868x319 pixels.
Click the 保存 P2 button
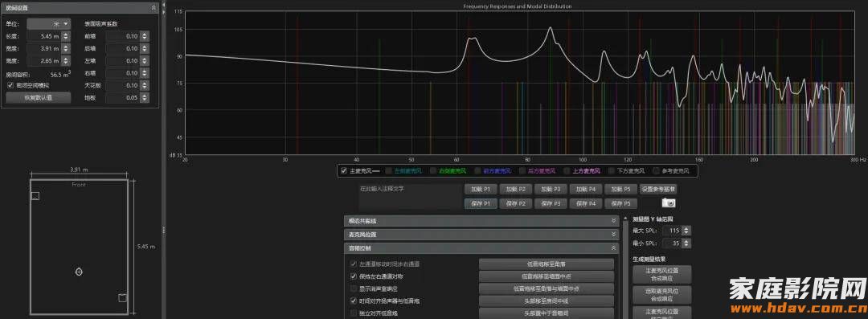pyautogui.click(x=515, y=203)
